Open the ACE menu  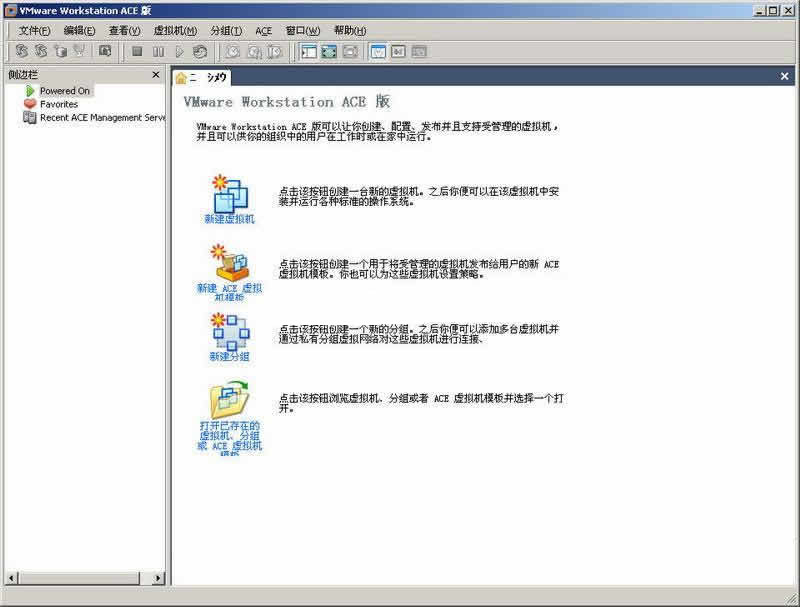[x=263, y=31]
